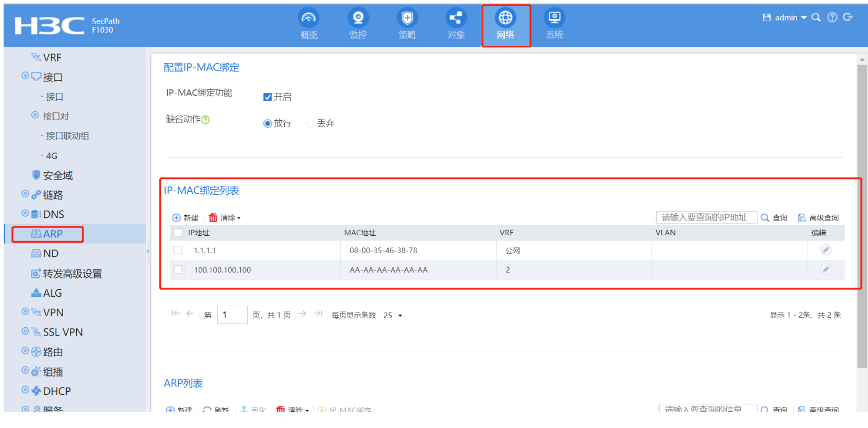
Task: Open the 每页显示条数 25 dropdown
Action: click(x=393, y=316)
